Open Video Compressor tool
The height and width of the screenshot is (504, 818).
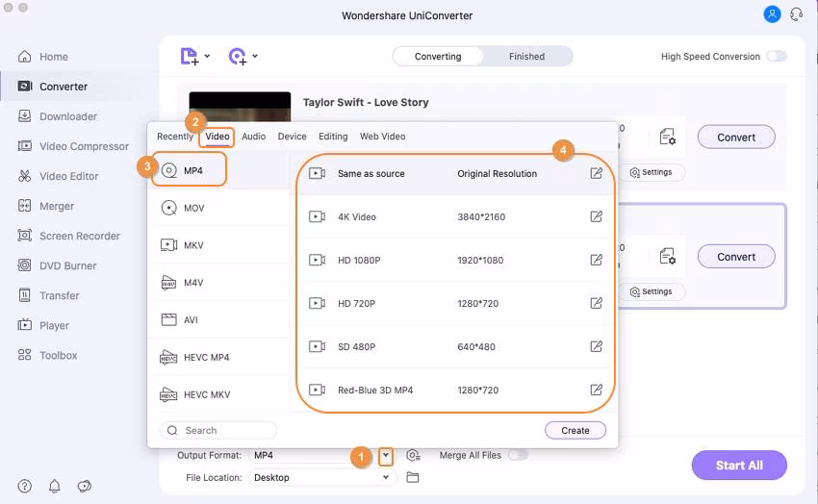pos(73,146)
